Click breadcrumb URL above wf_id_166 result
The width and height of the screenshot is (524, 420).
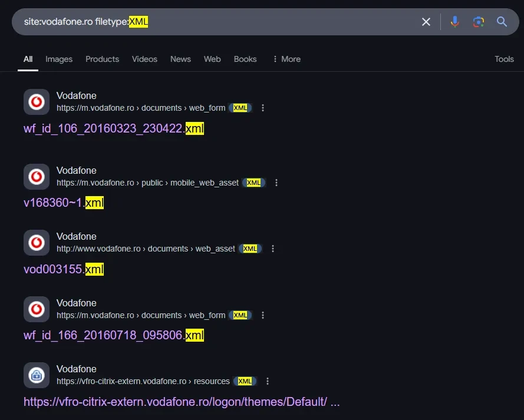(141, 315)
